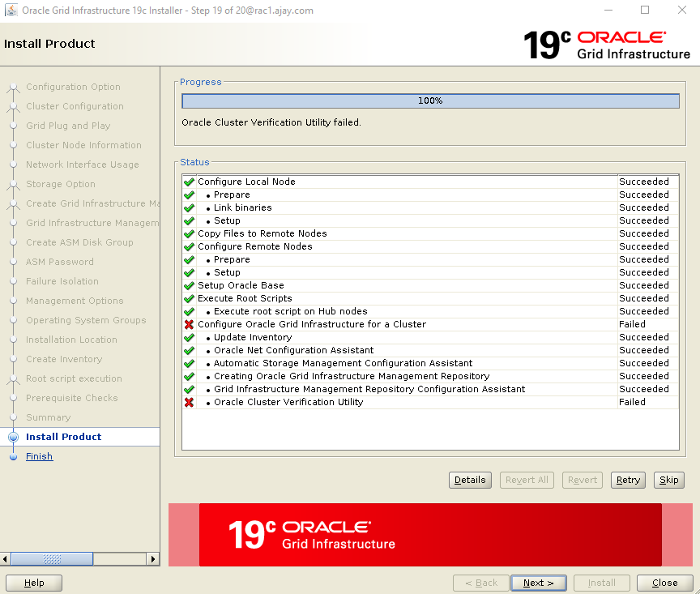Open the Details of the failed step

click(470, 480)
